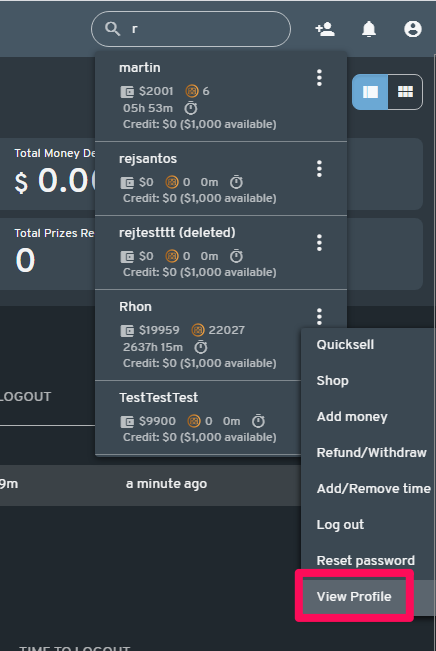
Task: Click TestTestTest's stopwatch icon
Action: point(258,421)
